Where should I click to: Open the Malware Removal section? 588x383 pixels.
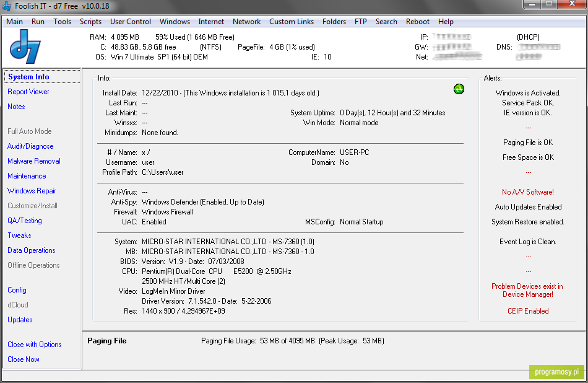coord(34,161)
